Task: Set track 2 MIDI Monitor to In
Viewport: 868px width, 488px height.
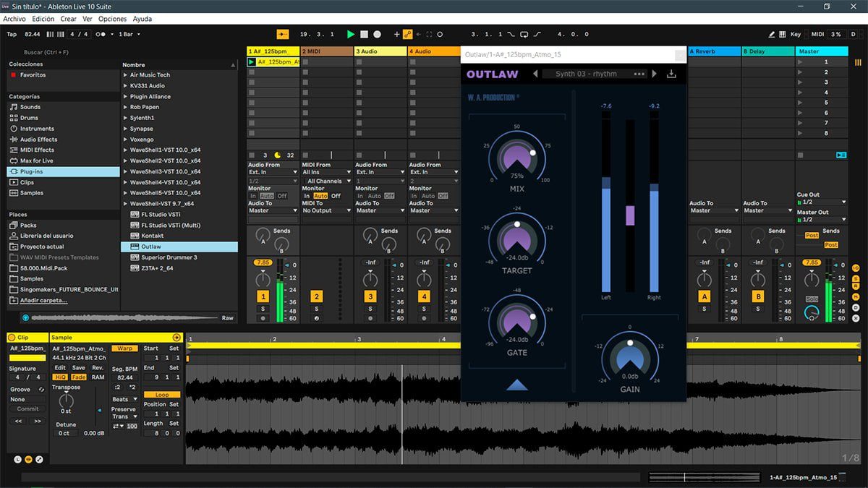Action: click(x=307, y=196)
